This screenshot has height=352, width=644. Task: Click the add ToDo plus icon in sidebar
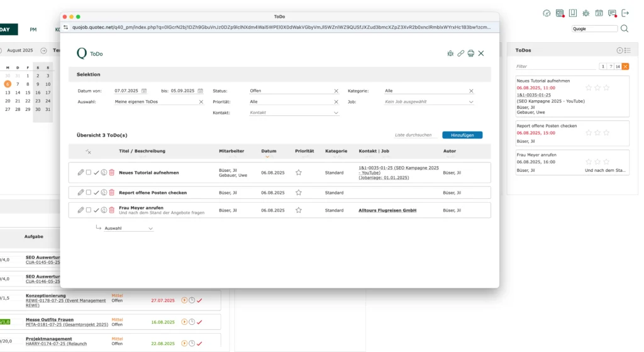[619, 50]
